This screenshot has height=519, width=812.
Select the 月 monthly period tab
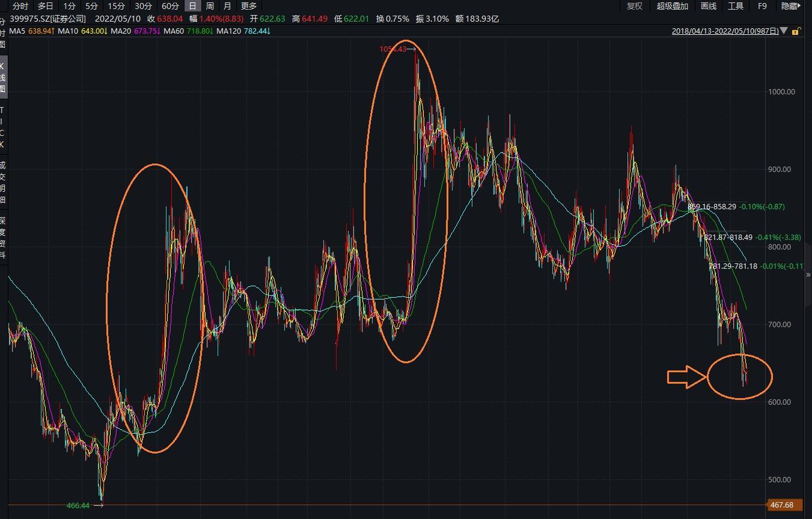[227, 6]
